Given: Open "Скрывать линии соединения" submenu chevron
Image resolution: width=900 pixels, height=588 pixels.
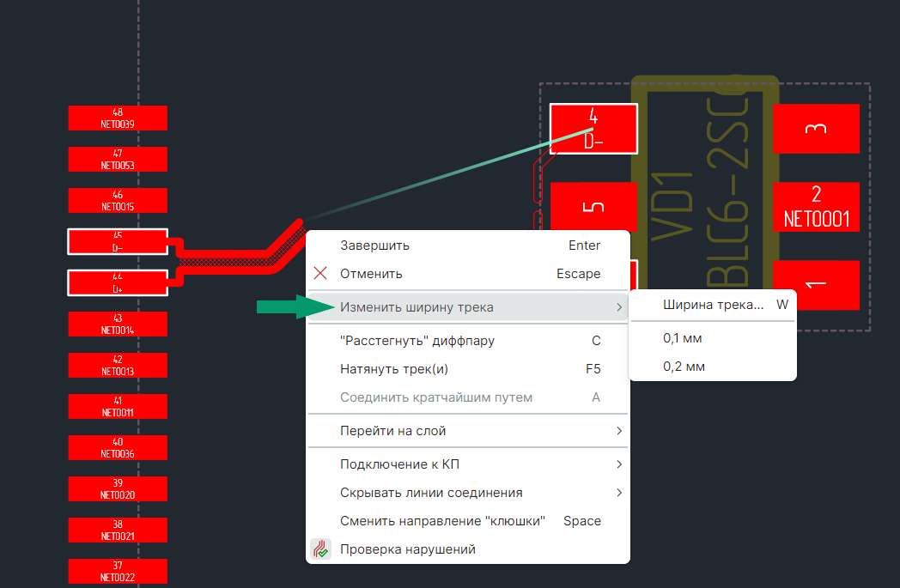Looking at the screenshot, I should 618,493.
